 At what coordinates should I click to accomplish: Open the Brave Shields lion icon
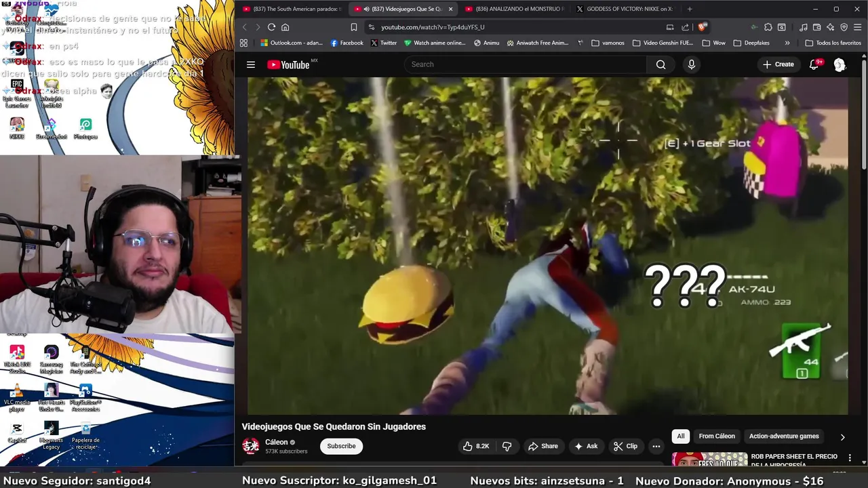702,27
